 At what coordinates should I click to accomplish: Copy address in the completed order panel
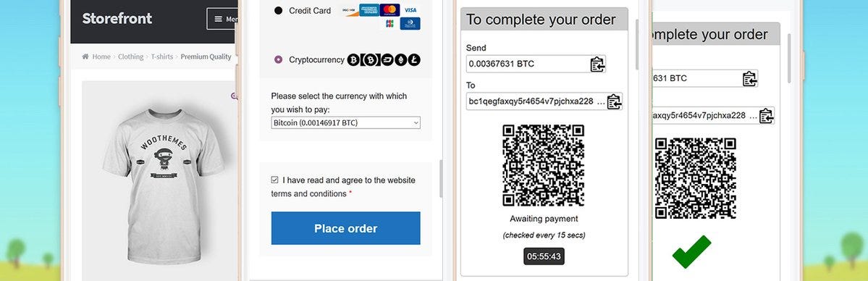[766, 116]
